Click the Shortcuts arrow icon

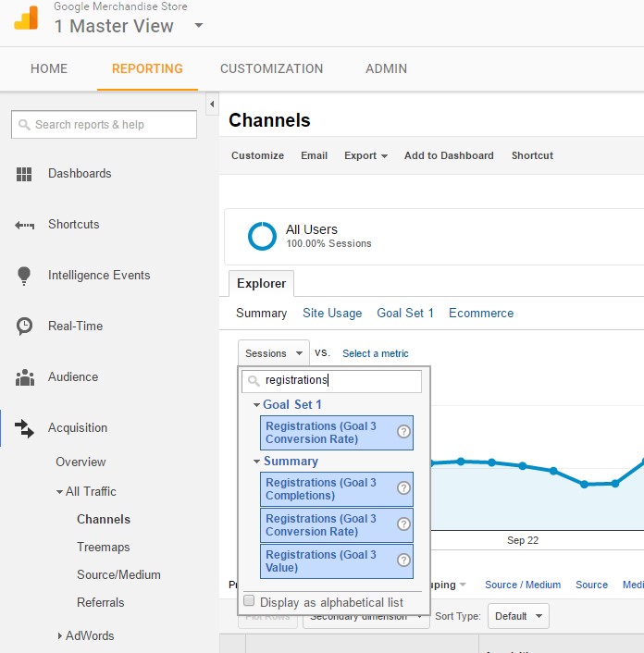[x=25, y=226]
